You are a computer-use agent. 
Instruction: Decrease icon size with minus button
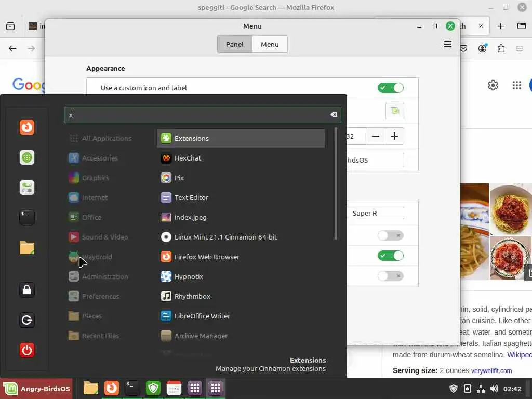(x=376, y=137)
